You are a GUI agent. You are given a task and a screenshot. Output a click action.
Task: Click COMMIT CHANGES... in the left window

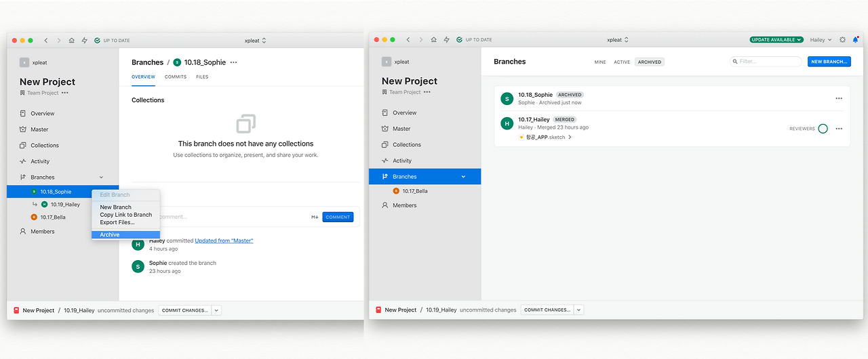tap(186, 310)
